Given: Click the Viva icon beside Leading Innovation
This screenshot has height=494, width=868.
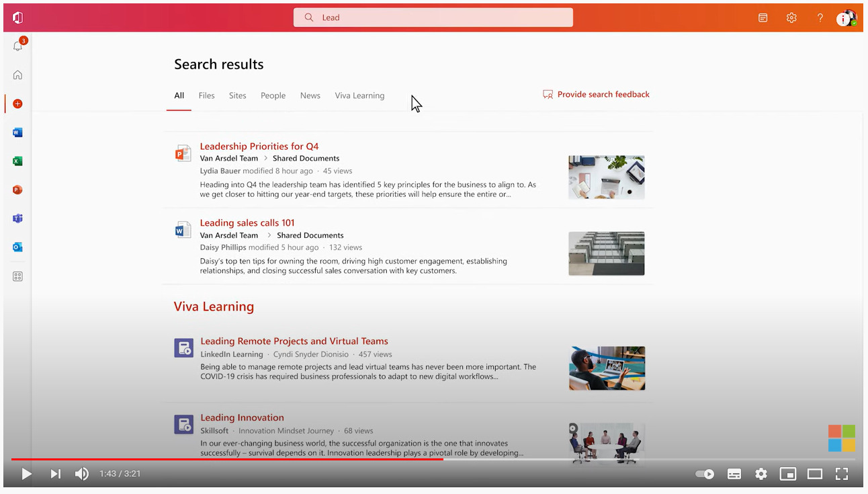Looking at the screenshot, I should coord(183,424).
